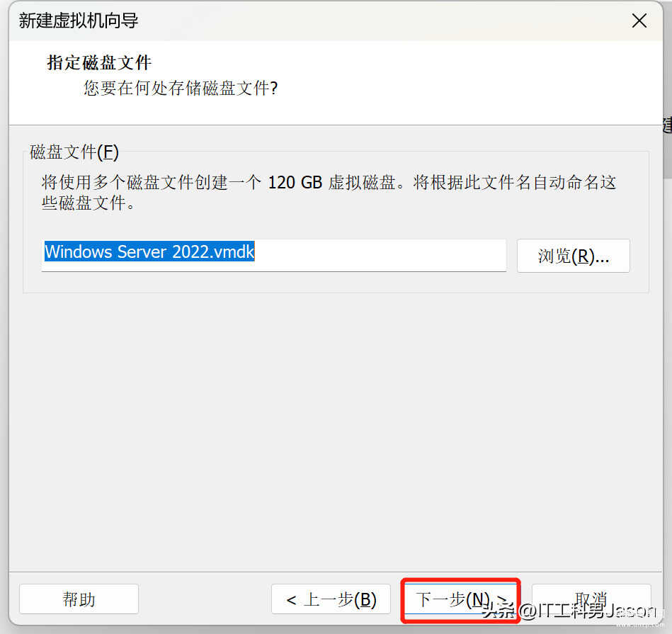Click the 120 GB virtual disk description text
This screenshot has height=634, width=672.
click(x=329, y=183)
